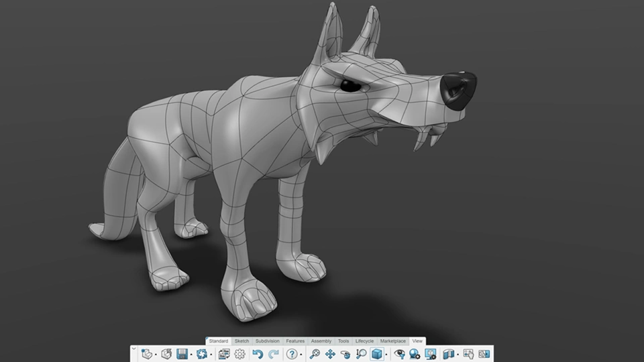
Task: Click the swap visible space icon
Action: 484,354
